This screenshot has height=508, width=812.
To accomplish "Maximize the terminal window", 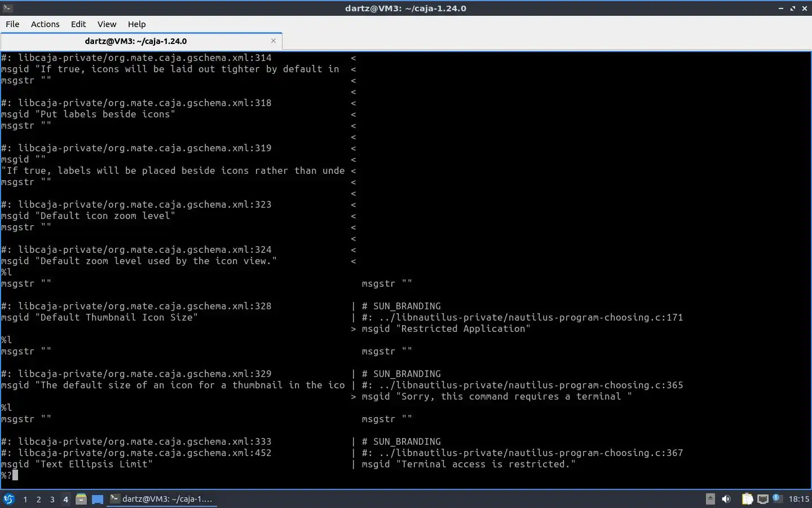I will (x=793, y=8).
